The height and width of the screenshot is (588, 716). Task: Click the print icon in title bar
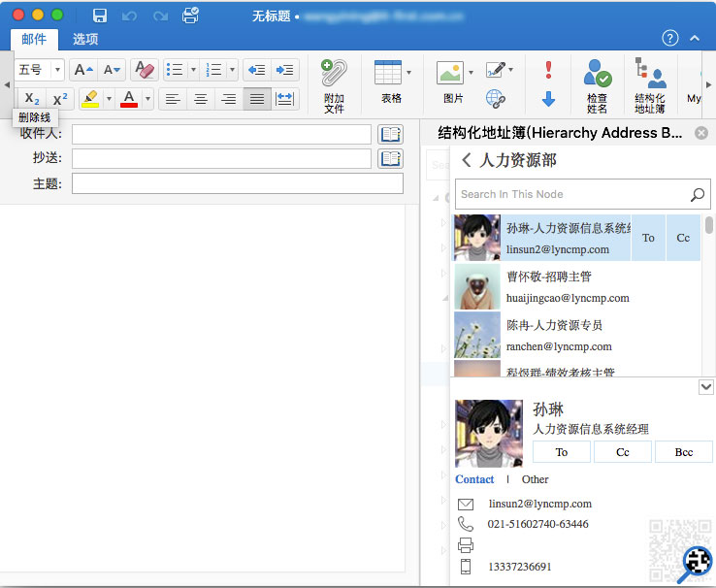click(x=190, y=16)
